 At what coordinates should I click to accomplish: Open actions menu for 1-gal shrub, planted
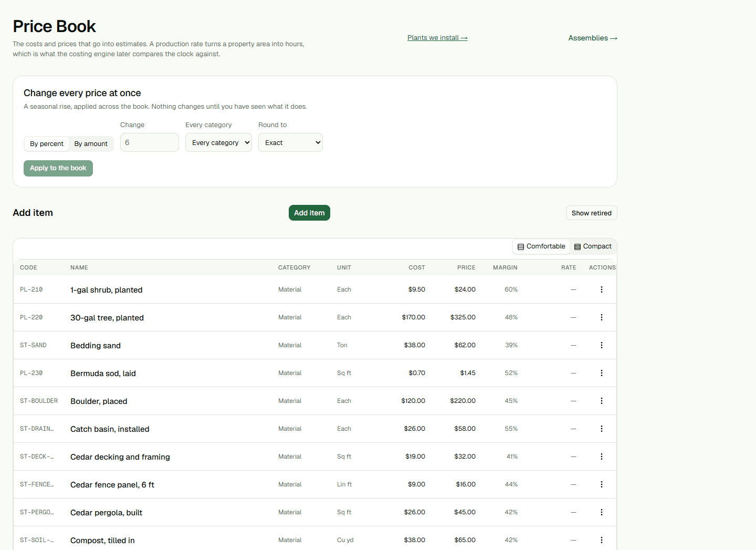(602, 289)
